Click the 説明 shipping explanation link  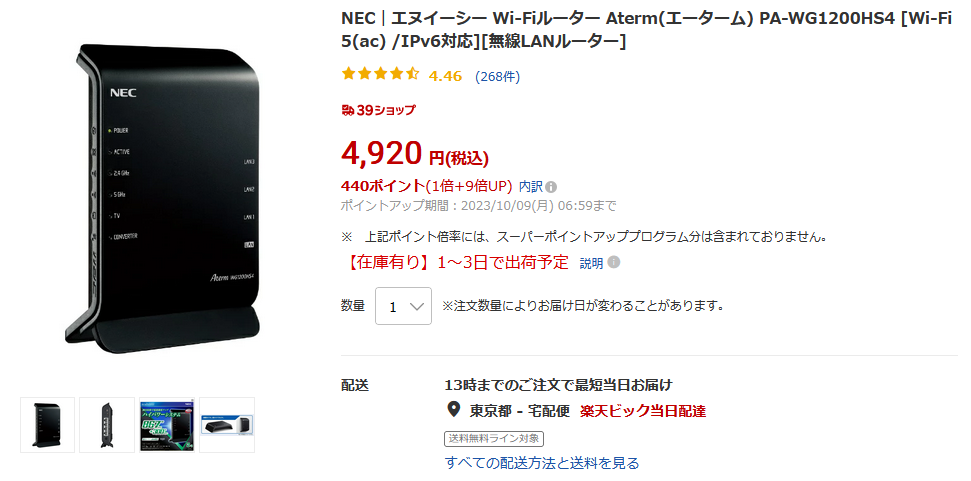591,263
